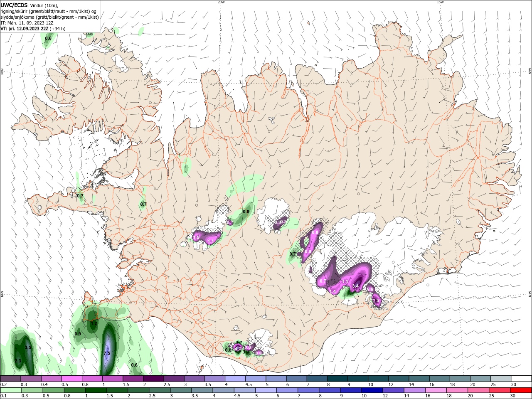This screenshot has width=532, height=399.
Task: Click the lavender rain swatch labeled 14
Action: (414, 390)
